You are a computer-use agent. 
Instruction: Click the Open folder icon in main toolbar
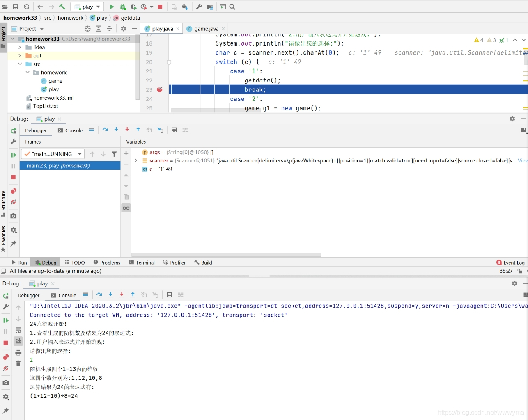(x=5, y=7)
